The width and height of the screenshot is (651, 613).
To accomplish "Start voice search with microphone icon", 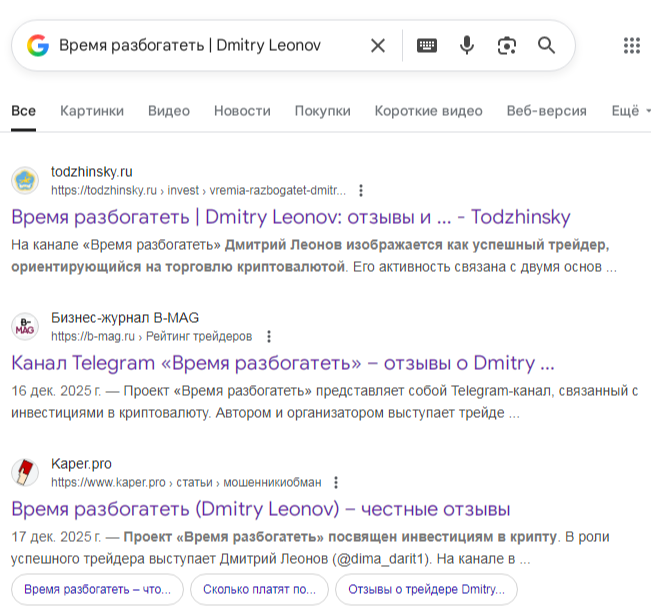I will (x=466, y=45).
